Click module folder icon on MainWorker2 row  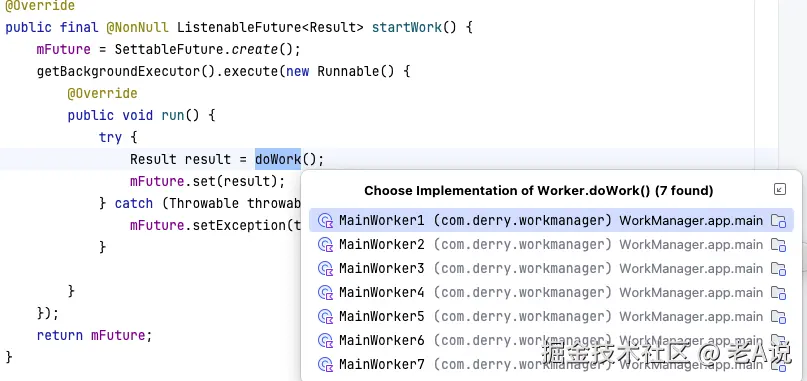pos(779,245)
